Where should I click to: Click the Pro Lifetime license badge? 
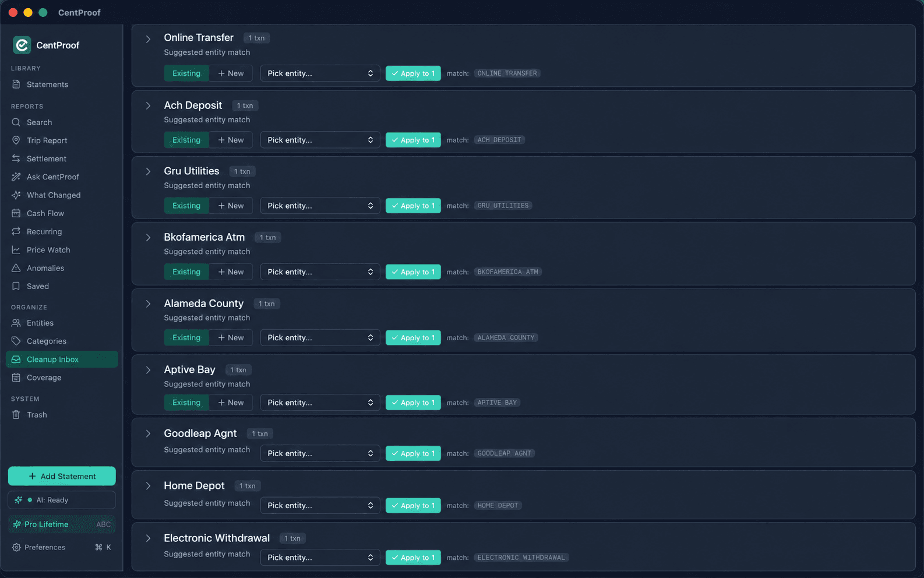[62, 524]
